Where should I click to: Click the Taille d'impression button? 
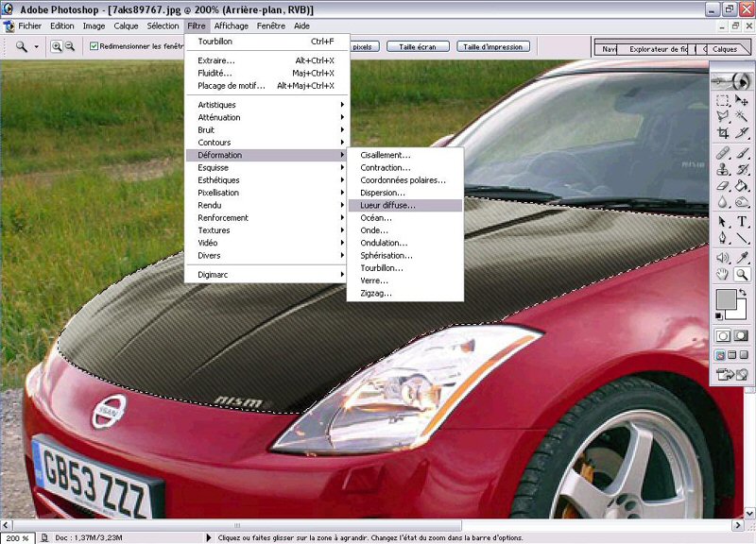[492, 46]
